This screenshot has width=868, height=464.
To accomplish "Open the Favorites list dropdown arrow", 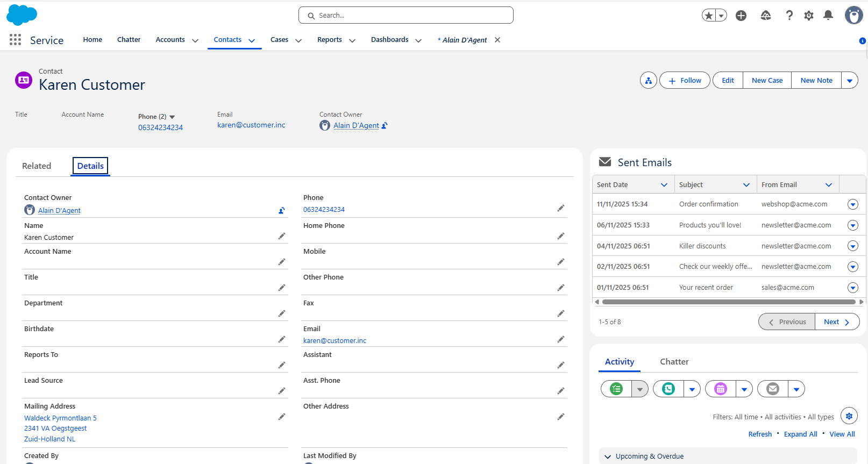I will pyautogui.click(x=721, y=16).
